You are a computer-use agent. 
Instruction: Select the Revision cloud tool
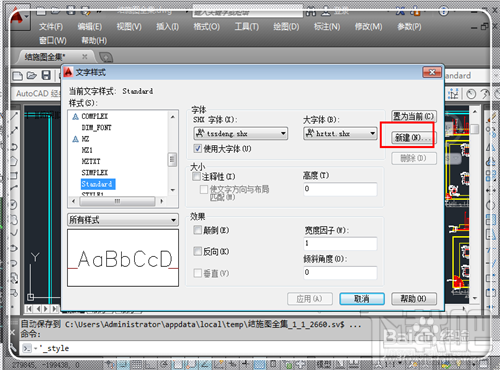[x=14, y=219]
